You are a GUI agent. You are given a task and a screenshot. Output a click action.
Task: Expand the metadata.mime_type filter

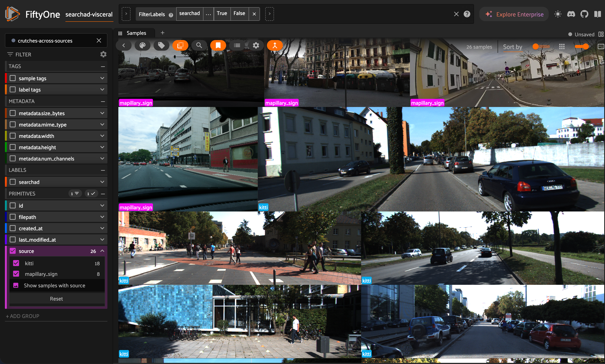102,124
